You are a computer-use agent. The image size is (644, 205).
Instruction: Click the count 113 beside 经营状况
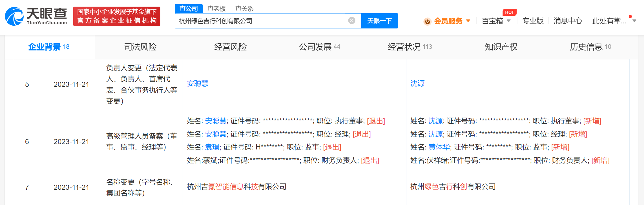[x=427, y=47]
